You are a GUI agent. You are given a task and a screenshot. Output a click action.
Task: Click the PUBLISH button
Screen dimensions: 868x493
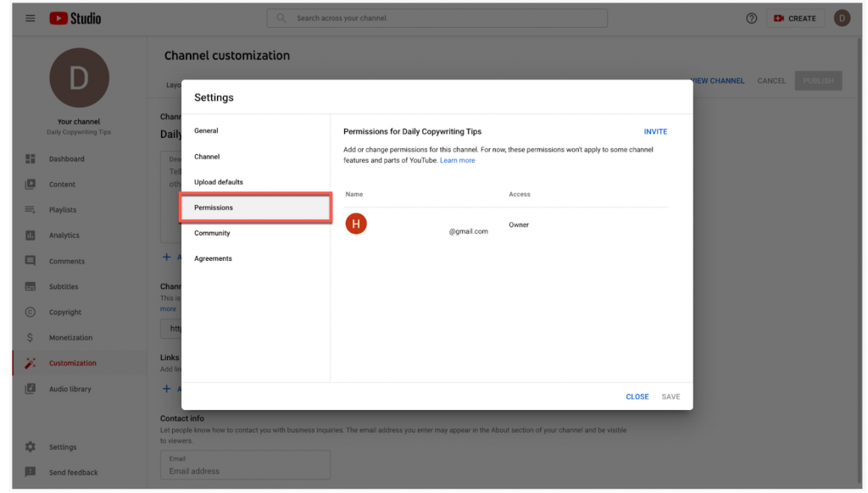point(818,80)
